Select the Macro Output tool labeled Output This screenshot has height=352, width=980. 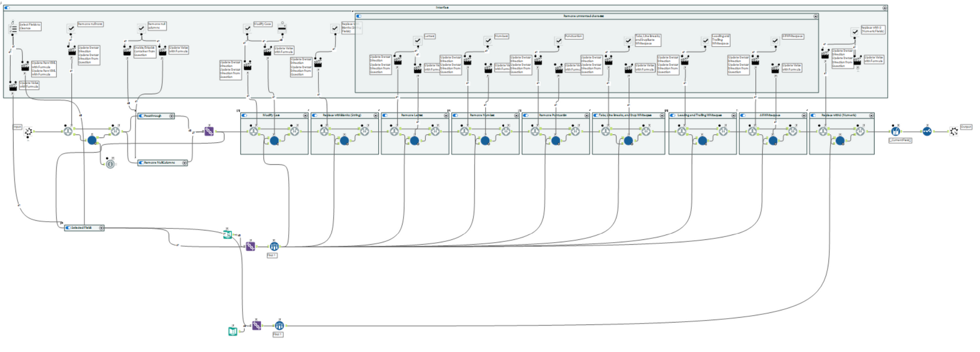(954, 131)
